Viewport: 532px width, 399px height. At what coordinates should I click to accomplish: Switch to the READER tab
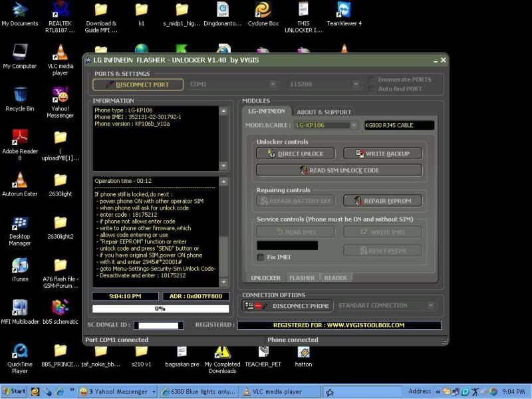(336, 278)
